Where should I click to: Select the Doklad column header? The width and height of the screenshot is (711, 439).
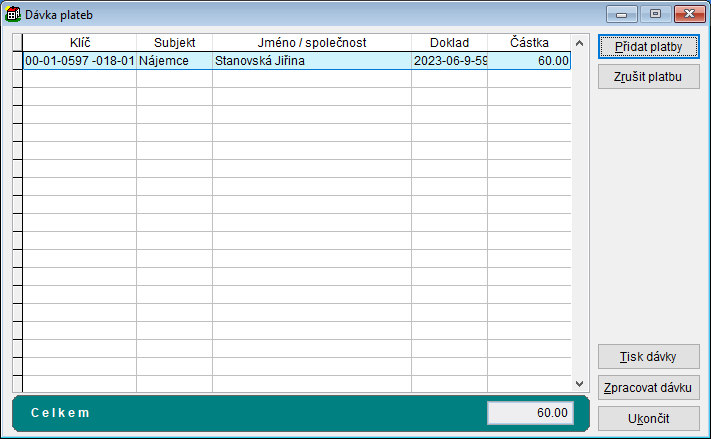[449, 43]
